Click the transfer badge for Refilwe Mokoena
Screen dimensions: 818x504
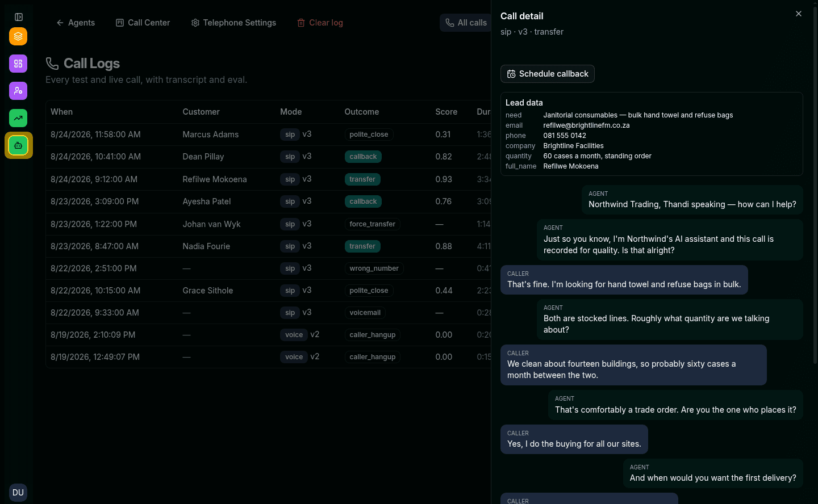(x=362, y=179)
